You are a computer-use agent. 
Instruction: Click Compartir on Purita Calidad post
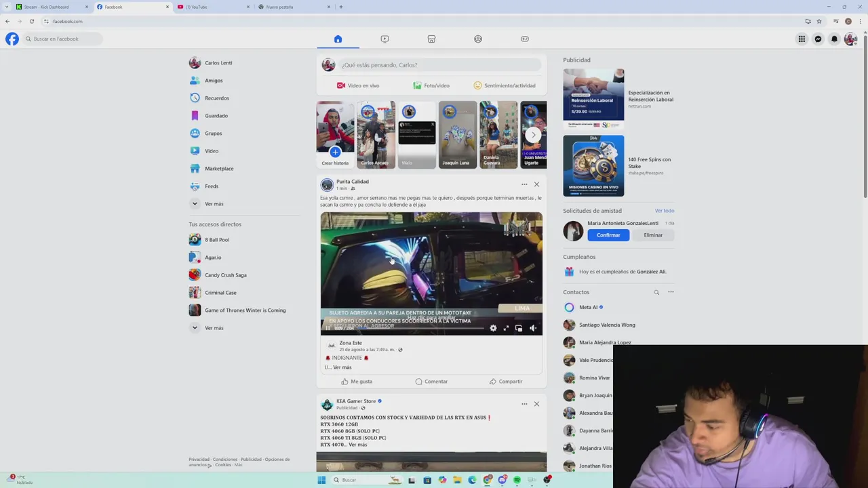tap(506, 382)
